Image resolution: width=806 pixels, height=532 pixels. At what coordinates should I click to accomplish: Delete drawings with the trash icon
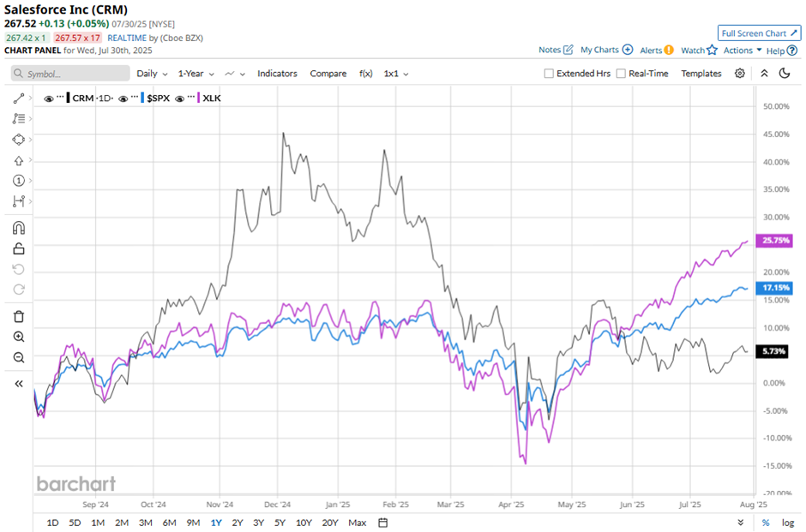pyautogui.click(x=19, y=316)
